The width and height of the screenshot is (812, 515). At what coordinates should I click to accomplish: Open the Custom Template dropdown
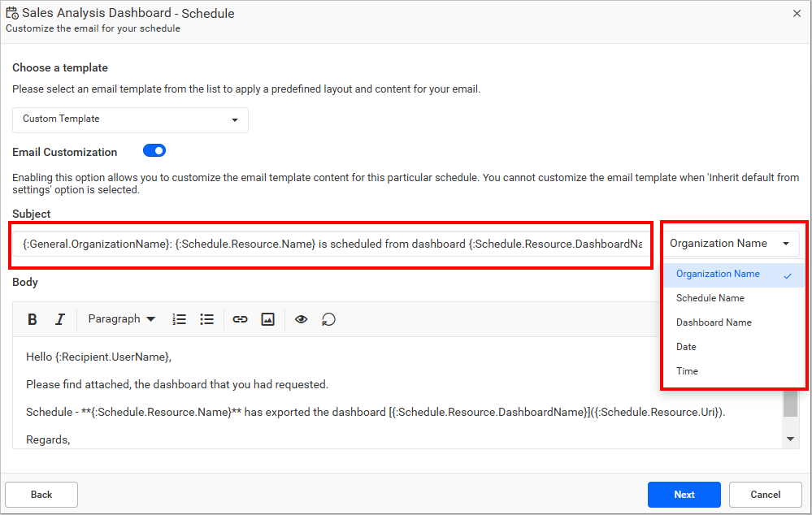[130, 119]
